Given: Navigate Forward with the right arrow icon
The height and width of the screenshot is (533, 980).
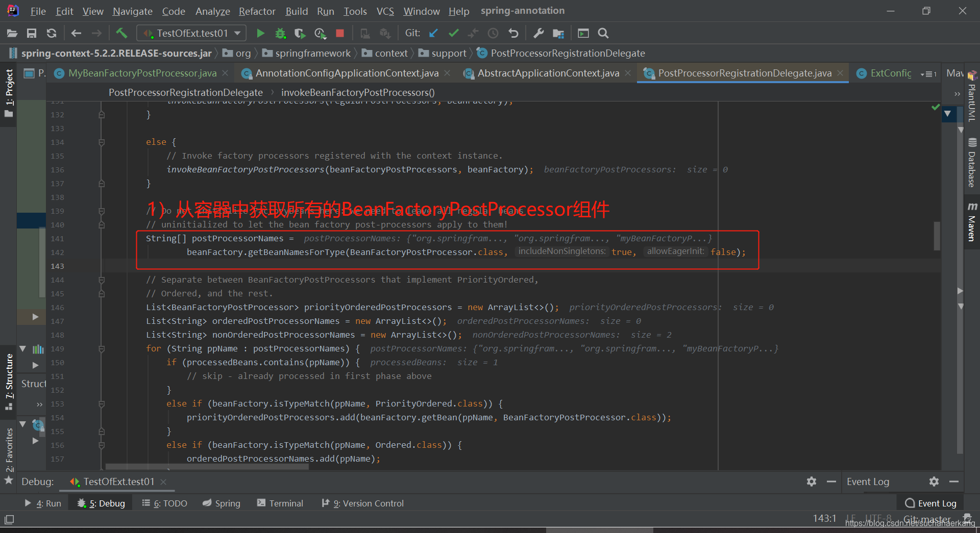Looking at the screenshot, I should click(x=96, y=33).
